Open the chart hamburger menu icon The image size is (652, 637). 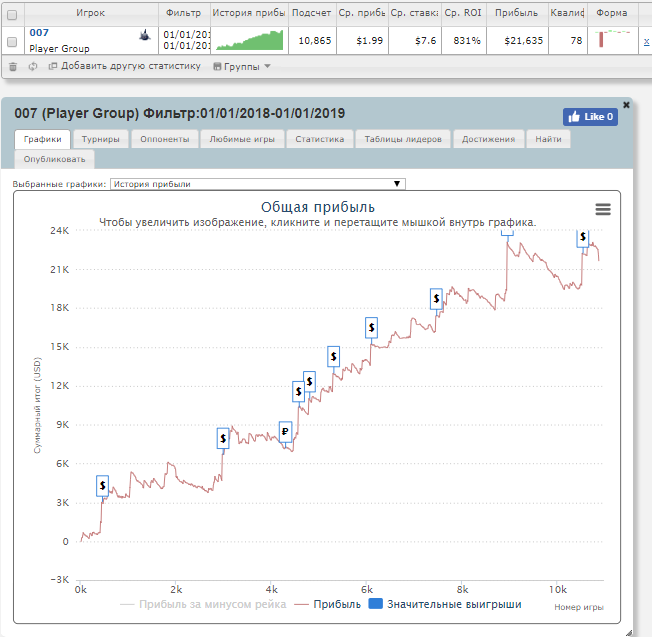pyautogui.click(x=603, y=209)
